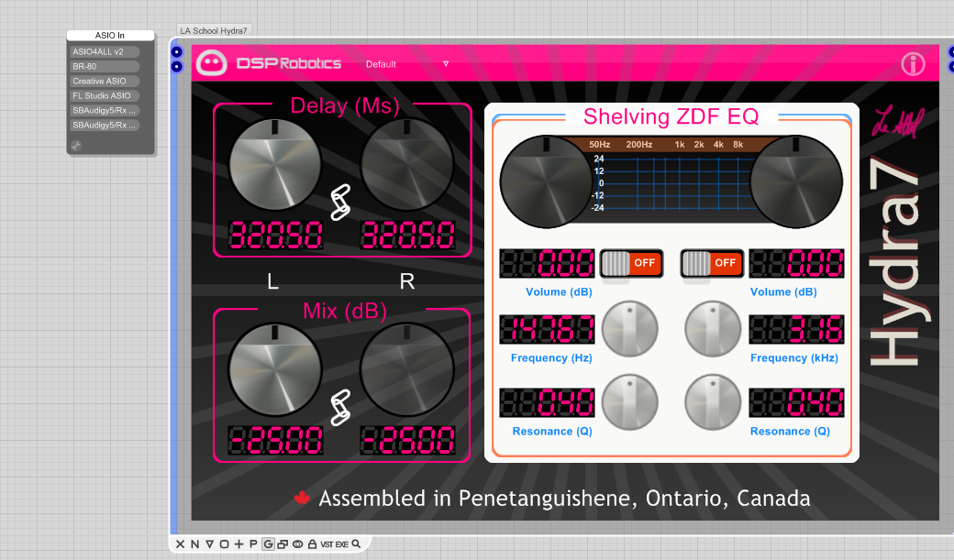Click the P icon in action bar
Image resolution: width=954 pixels, height=560 pixels.
click(253, 544)
